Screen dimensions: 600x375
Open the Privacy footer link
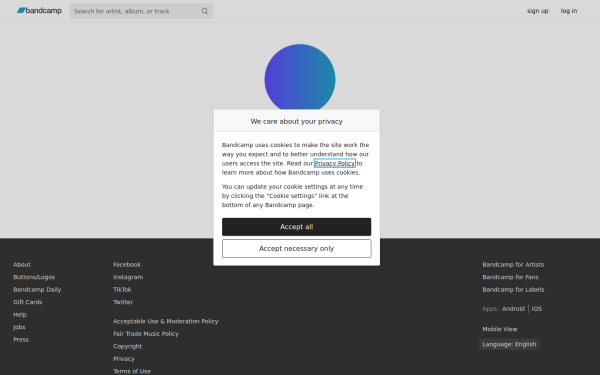pos(124,359)
